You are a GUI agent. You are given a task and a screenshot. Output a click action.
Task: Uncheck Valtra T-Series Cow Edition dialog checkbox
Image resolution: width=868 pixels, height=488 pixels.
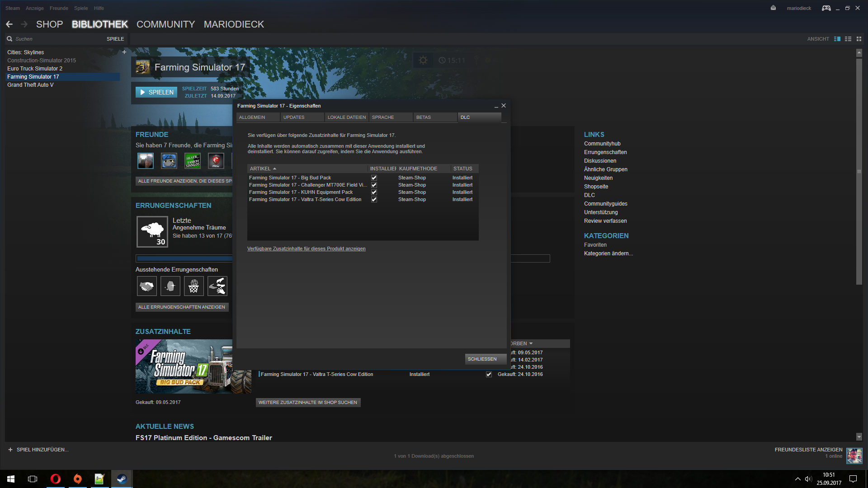(x=374, y=200)
